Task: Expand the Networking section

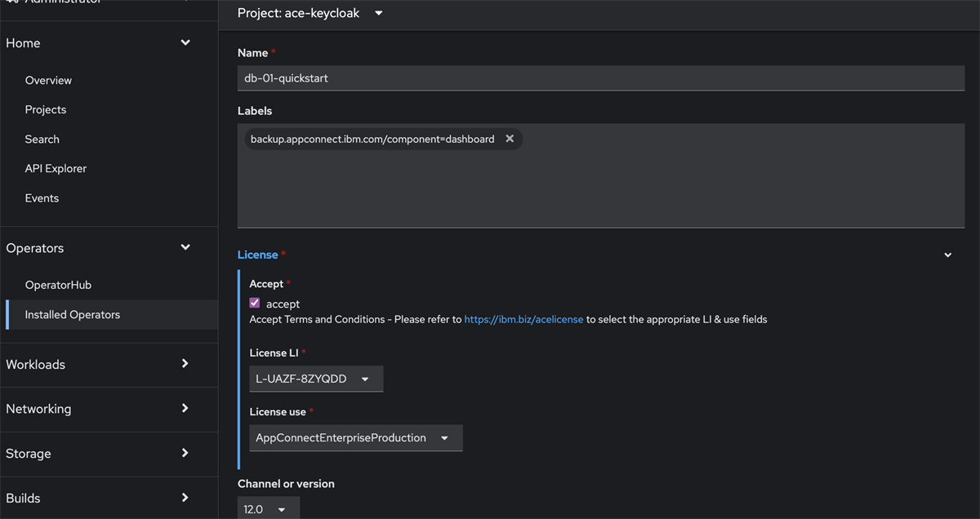Action: point(185,409)
